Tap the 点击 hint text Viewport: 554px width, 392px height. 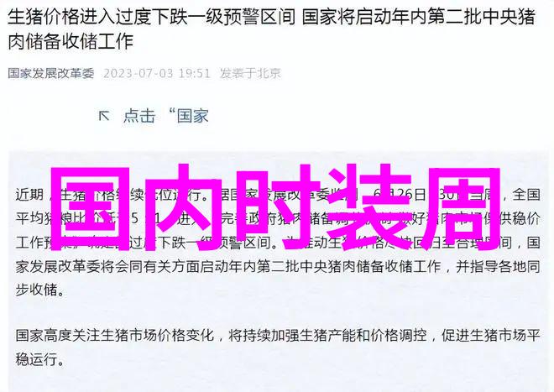pyautogui.click(x=139, y=116)
